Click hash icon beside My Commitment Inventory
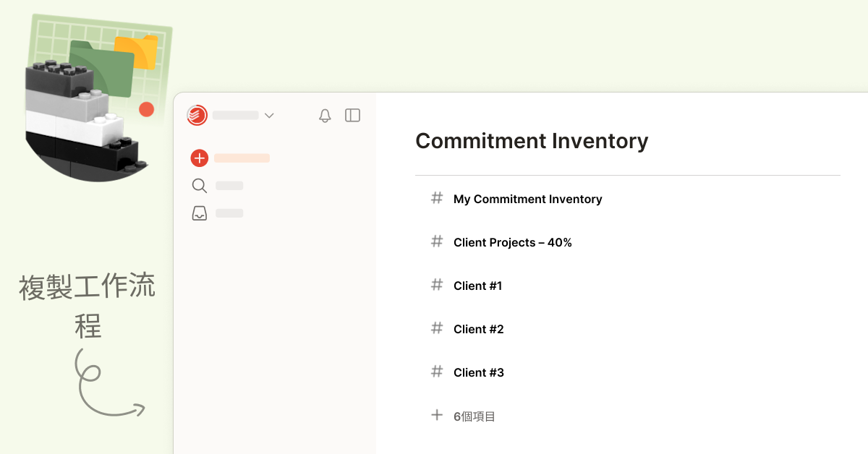This screenshot has width=868, height=454. click(437, 198)
